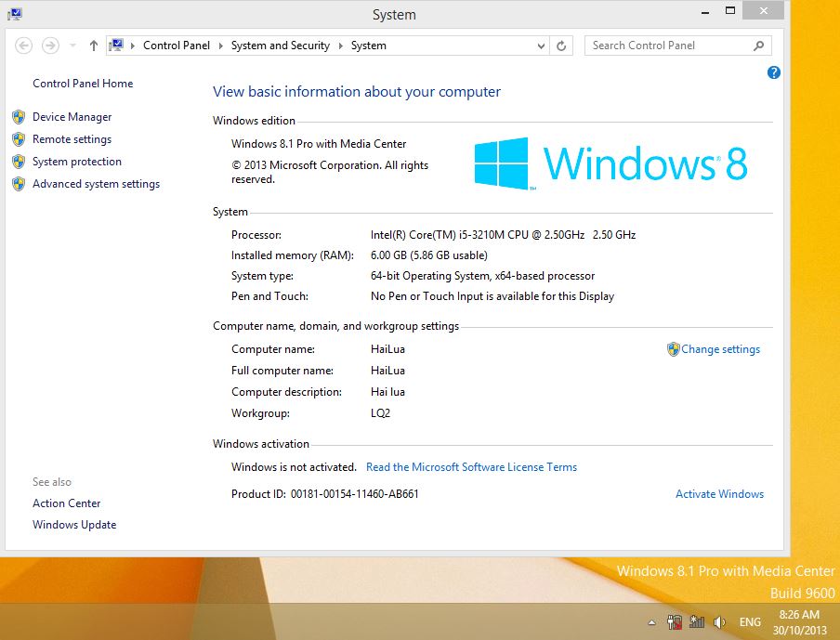This screenshot has height=640, width=840.
Task: Click Activate Windows
Action: click(719, 494)
